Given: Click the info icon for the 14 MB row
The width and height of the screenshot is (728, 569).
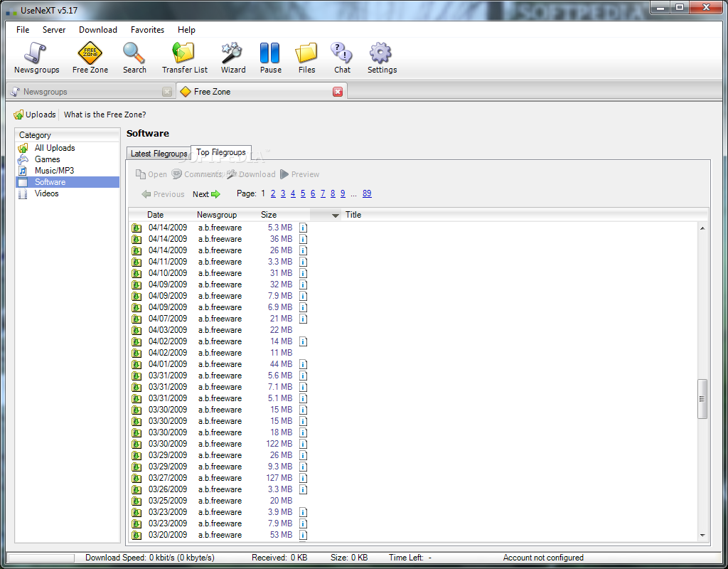Looking at the screenshot, I should pyautogui.click(x=303, y=341).
